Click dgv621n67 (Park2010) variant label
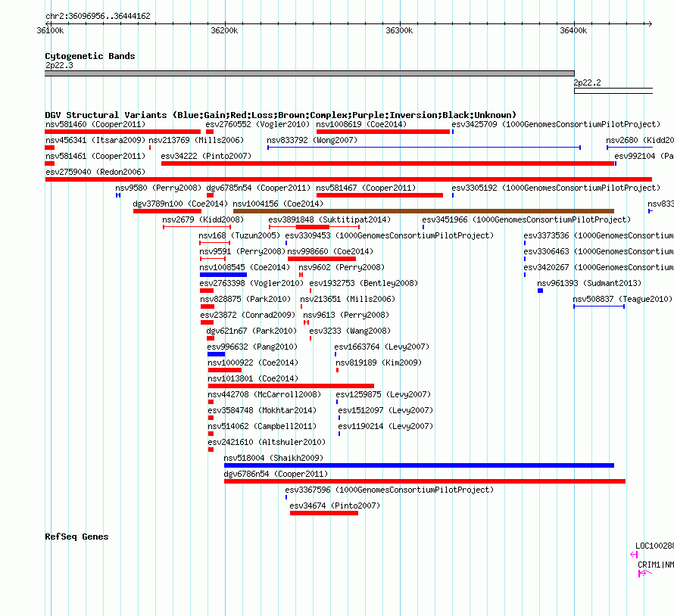 click(251, 331)
